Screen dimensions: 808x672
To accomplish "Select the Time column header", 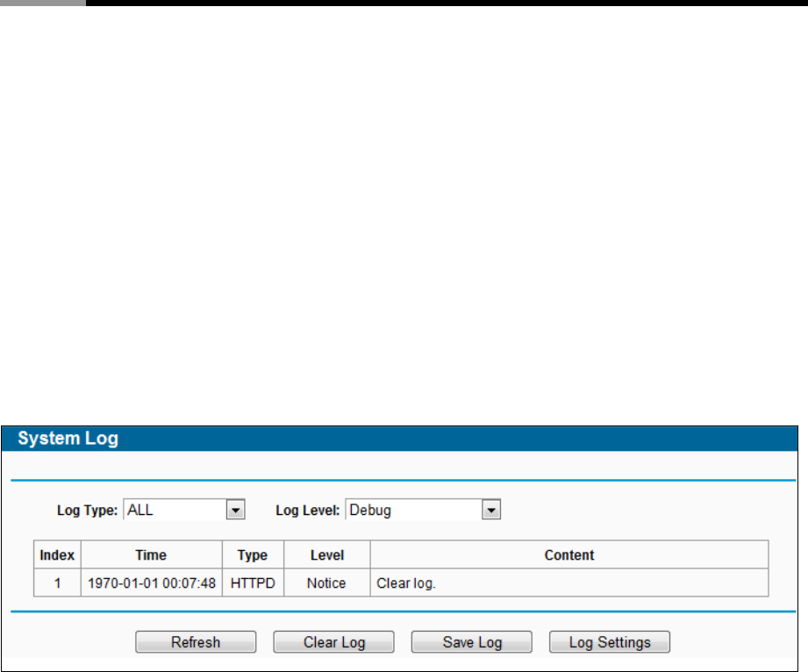I will coord(152,555).
